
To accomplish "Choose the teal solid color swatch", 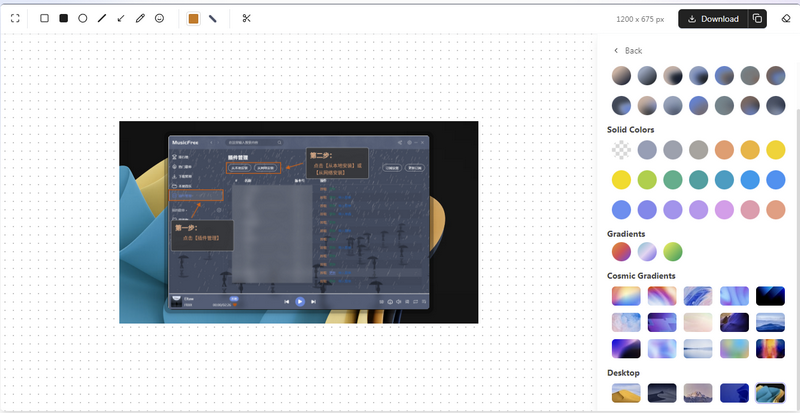I will (698, 180).
